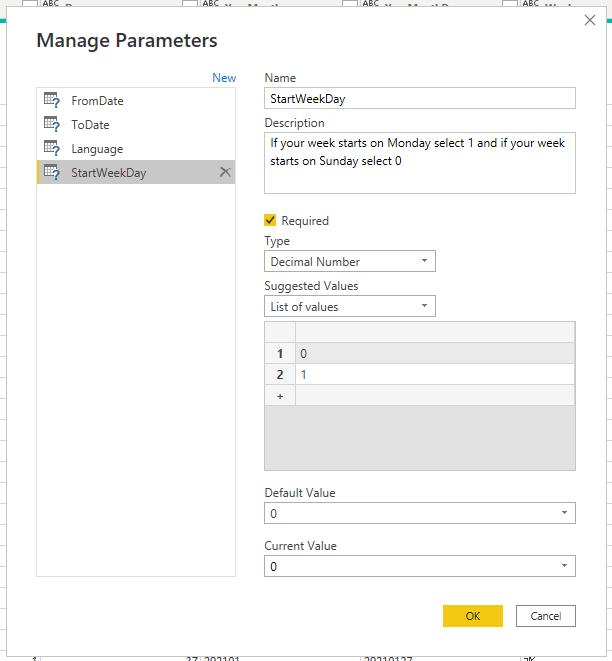Edit the Description text box
The height and width of the screenshot is (661, 612).
(420, 163)
